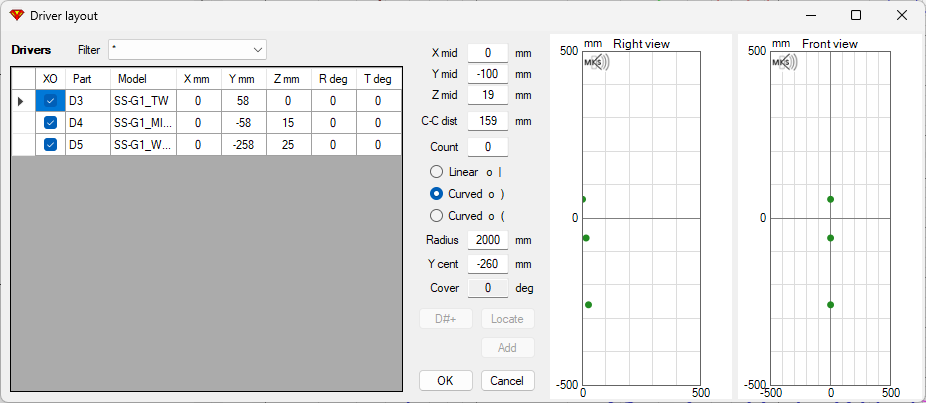
Task: Click the C-C dist field showing 159
Action: [488, 121]
